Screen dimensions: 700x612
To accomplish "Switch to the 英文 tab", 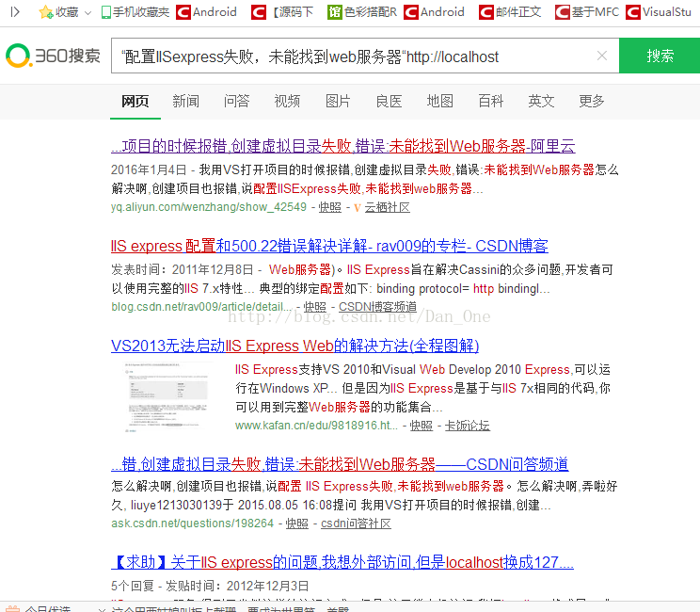I will point(541,102).
